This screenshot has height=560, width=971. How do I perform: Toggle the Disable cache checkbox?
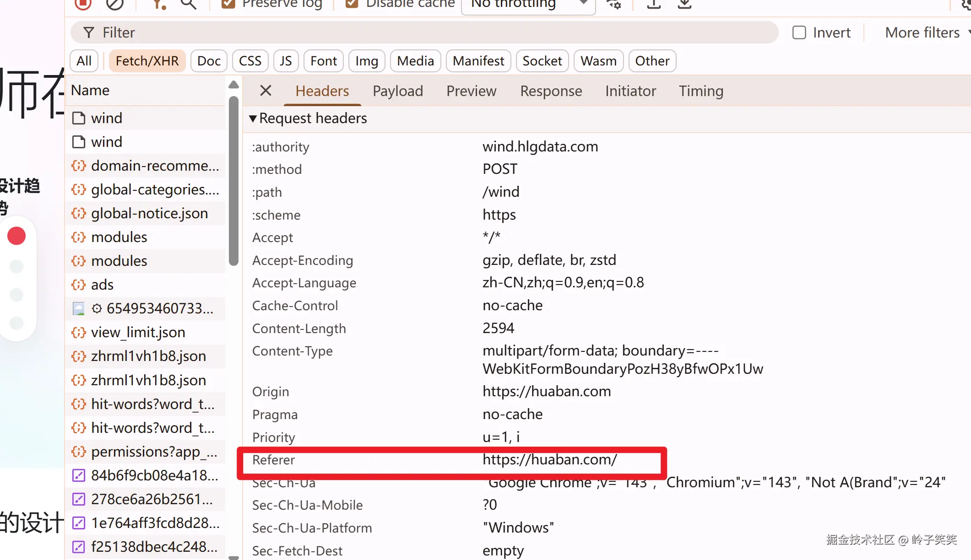point(352,4)
